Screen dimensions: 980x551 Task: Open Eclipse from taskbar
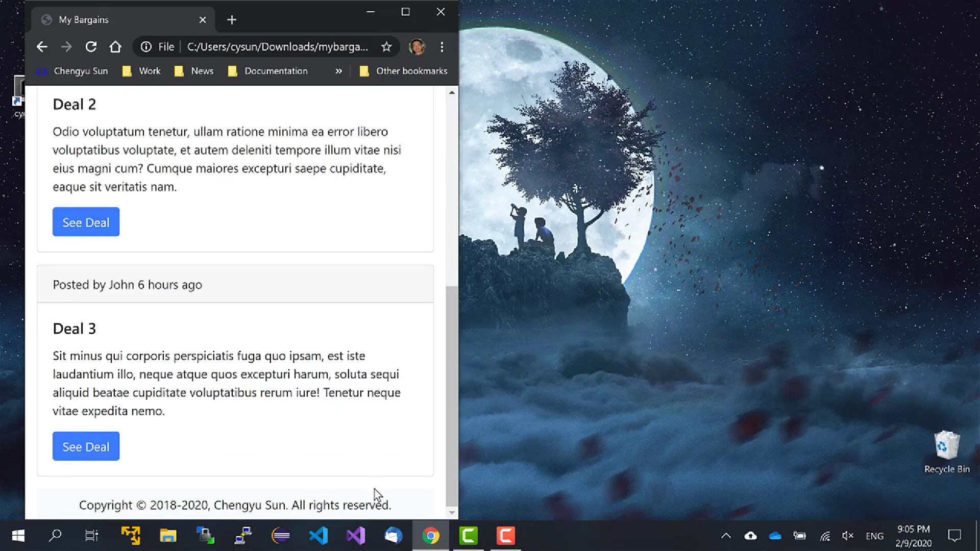281,536
